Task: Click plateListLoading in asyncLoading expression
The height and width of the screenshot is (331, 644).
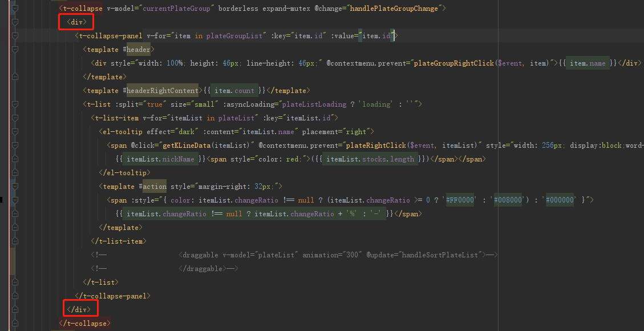Action: pos(314,104)
